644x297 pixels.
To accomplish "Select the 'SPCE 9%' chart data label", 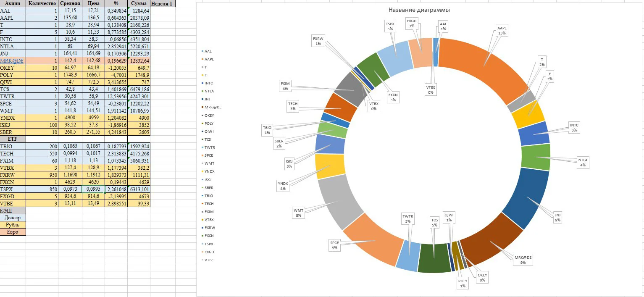I will (334, 245).
